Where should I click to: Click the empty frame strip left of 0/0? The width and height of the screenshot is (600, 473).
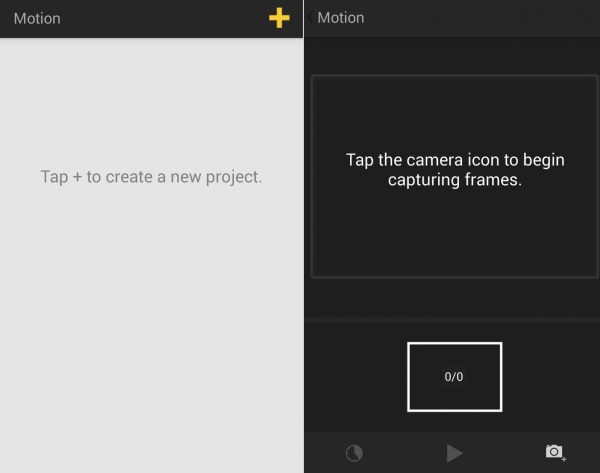click(x=356, y=377)
